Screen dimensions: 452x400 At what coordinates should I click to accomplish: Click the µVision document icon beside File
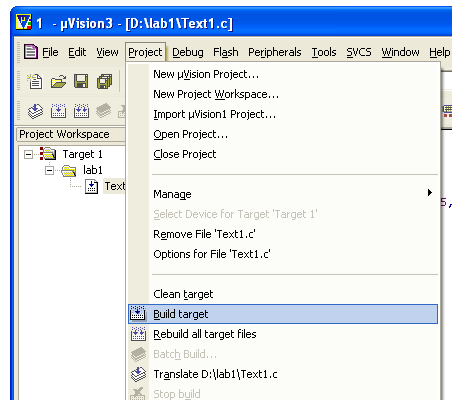31,52
